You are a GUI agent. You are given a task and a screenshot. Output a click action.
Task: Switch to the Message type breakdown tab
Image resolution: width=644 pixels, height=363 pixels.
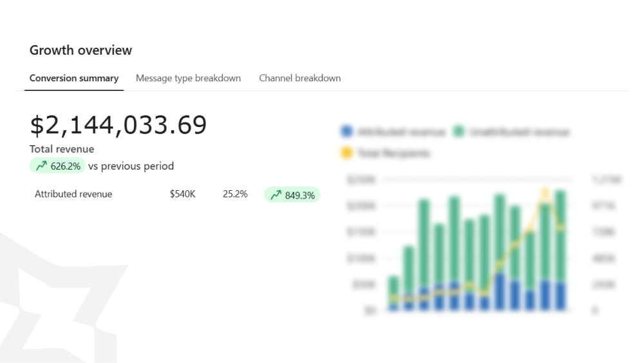coord(188,78)
